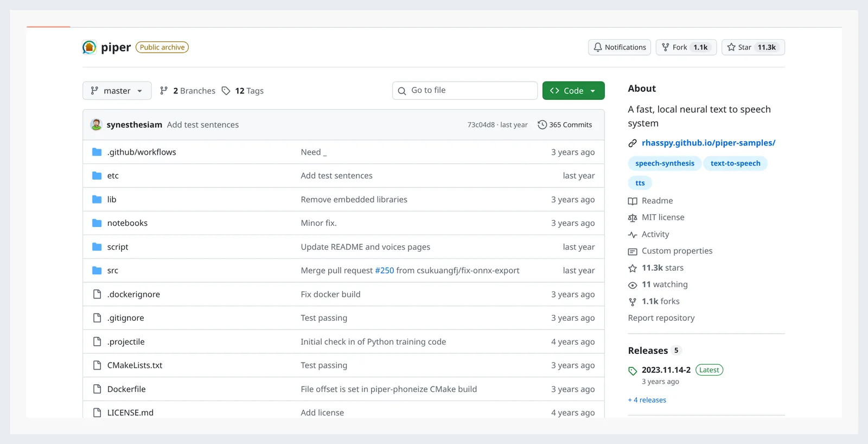Open the notebooks folder
Image resolution: width=868 pixels, height=444 pixels.
tap(127, 223)
